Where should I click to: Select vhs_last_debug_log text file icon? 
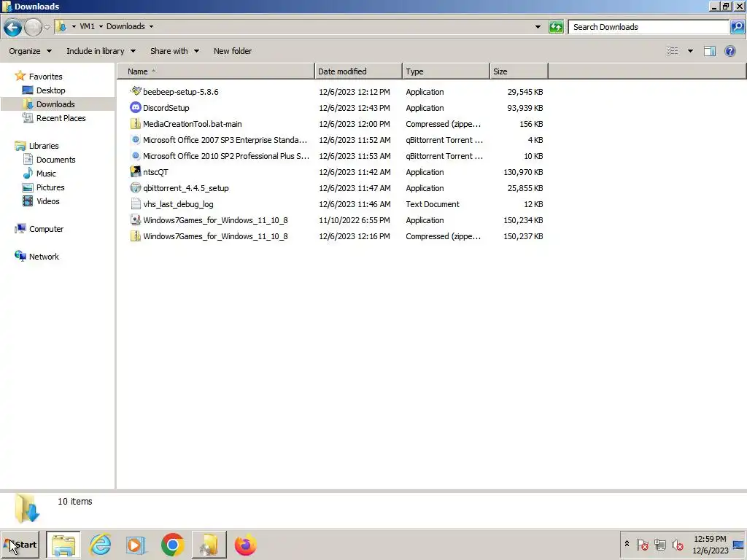pos(135,204)
